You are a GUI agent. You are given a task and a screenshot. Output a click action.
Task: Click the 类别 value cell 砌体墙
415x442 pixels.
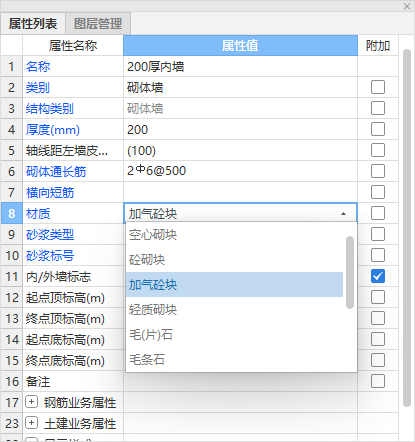click(x=240, y=88)
